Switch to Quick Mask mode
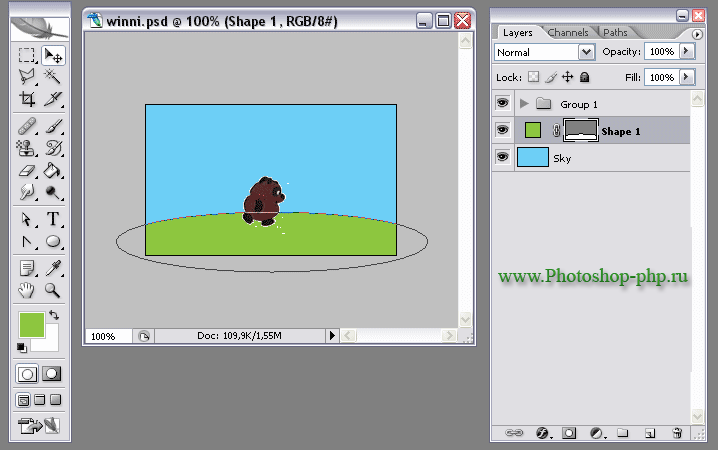 [52, 374]
